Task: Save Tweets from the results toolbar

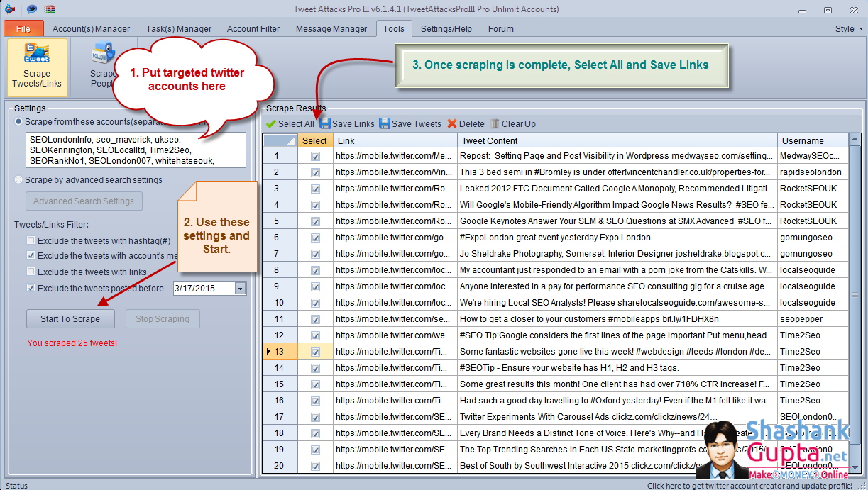Action: tap(410, 123)
